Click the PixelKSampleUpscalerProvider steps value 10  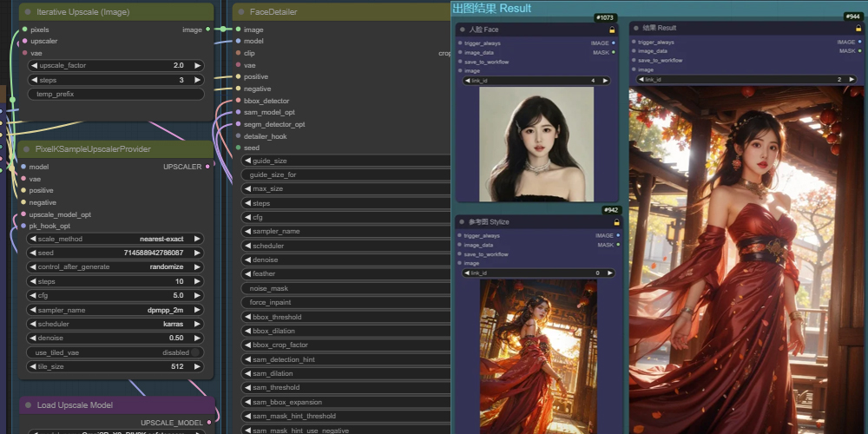pos(115,281)
